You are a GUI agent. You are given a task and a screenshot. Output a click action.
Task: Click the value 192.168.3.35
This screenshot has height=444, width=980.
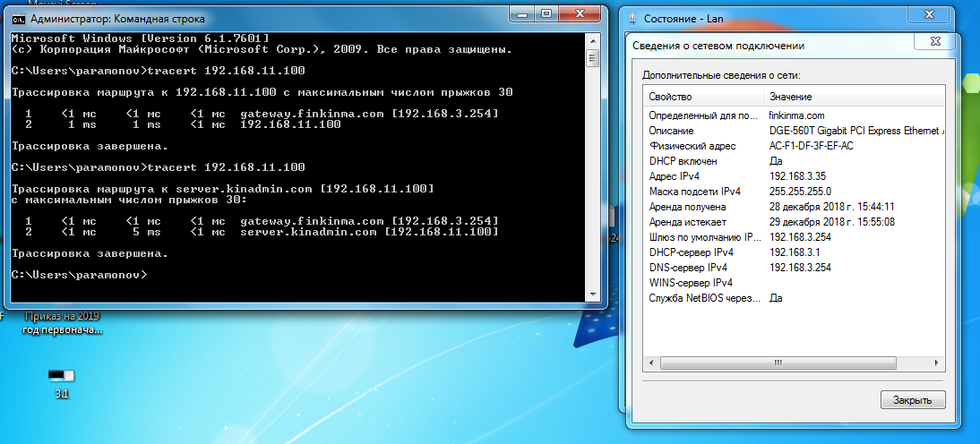coord(797,176)
